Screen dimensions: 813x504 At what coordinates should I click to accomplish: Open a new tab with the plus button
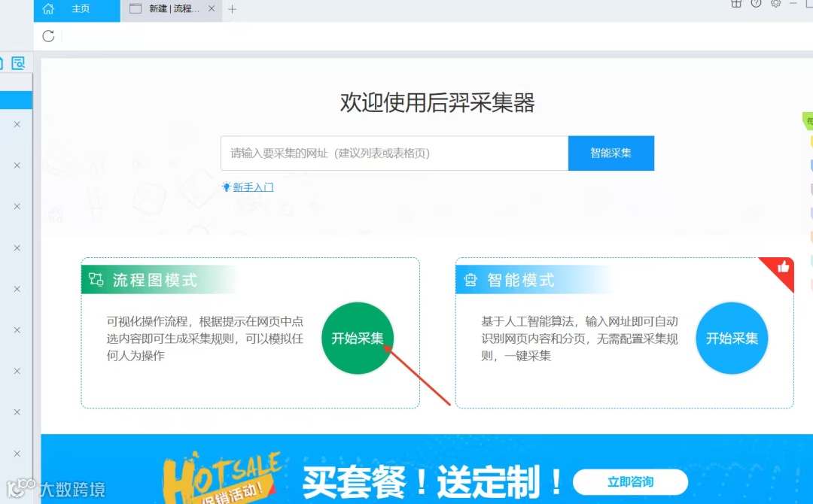tap(233, 9)
